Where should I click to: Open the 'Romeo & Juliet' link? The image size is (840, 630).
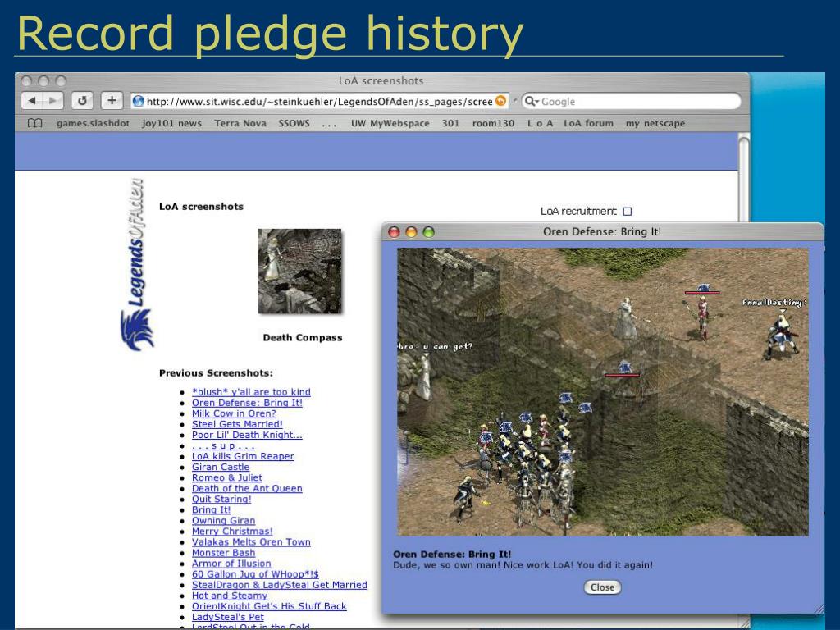click(227, 478)
